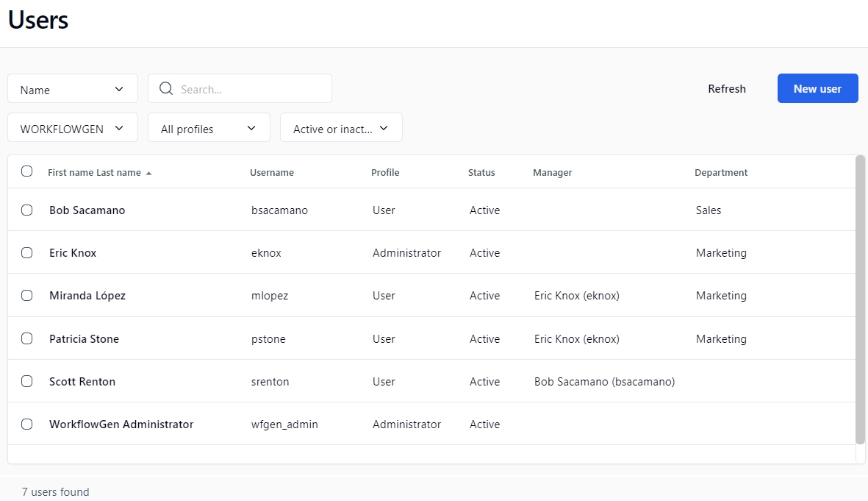Screen dimensions: 868x501
Task: Open the All profiles filter dropdown
Action: point(209,128)
